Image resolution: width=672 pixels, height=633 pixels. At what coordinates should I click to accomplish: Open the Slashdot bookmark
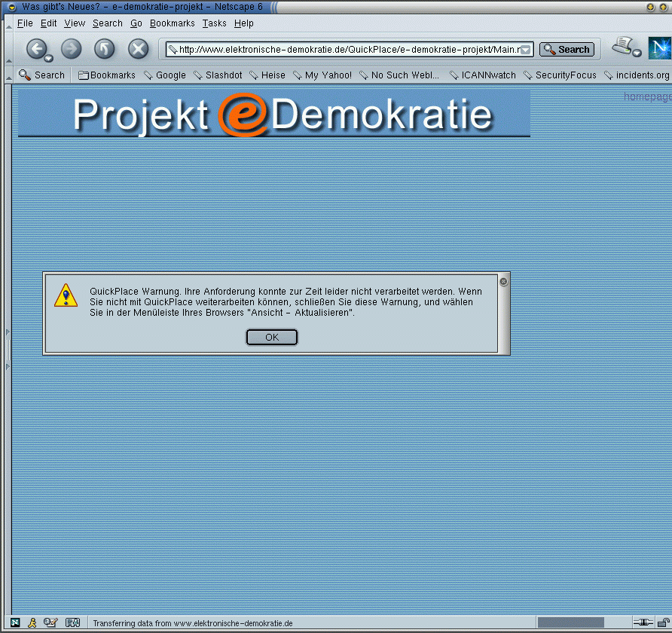218,75
